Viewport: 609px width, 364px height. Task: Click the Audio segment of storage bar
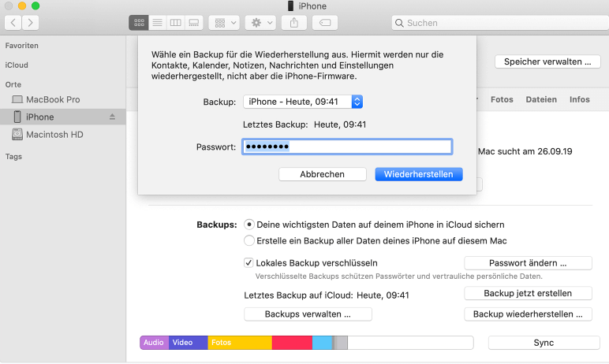tap(154, 343)
